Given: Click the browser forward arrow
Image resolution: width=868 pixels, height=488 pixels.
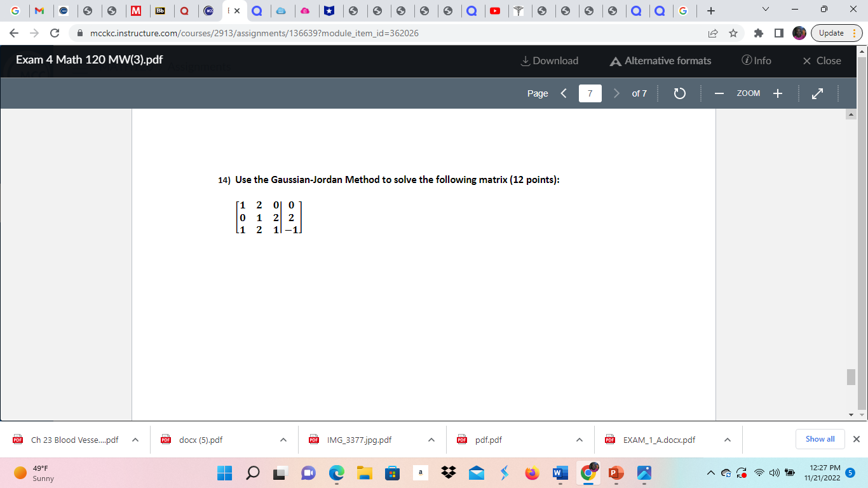Looking at the screenshot, I should point(34,33).
